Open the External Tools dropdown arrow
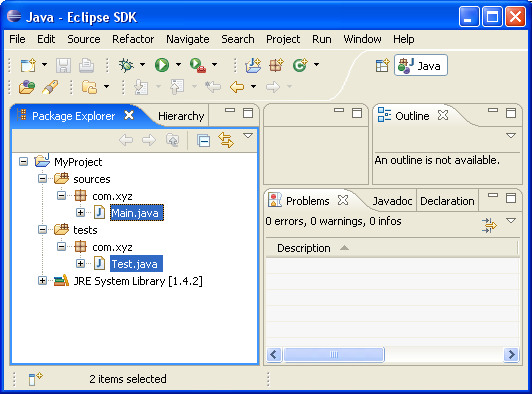The height and width of the screenshot is (394, 532). pyautogui.click(x=214, y=64)
